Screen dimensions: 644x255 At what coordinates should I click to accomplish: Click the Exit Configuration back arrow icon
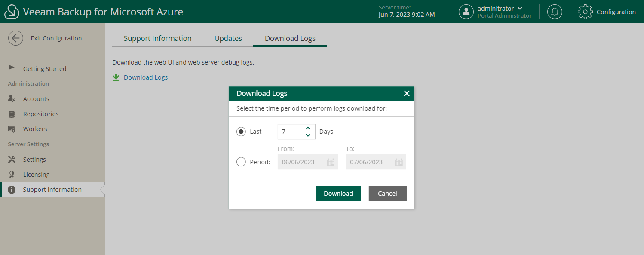pos(16,38)
